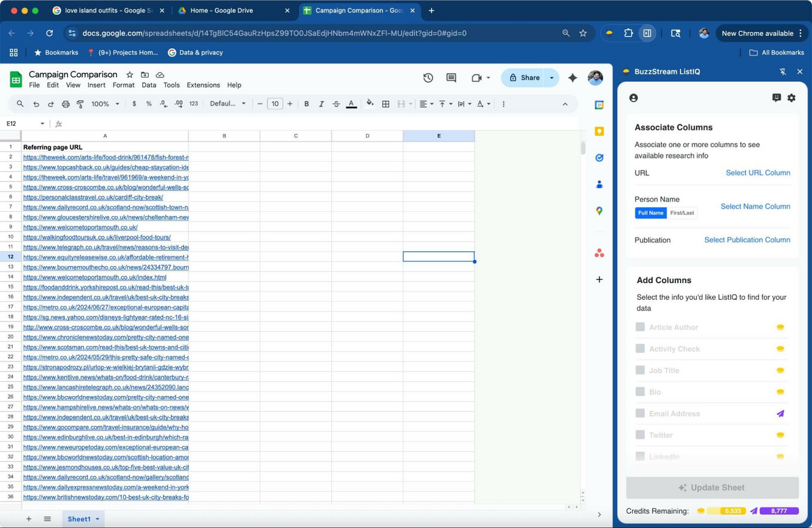Click Select URL Column link

(757, 173)
